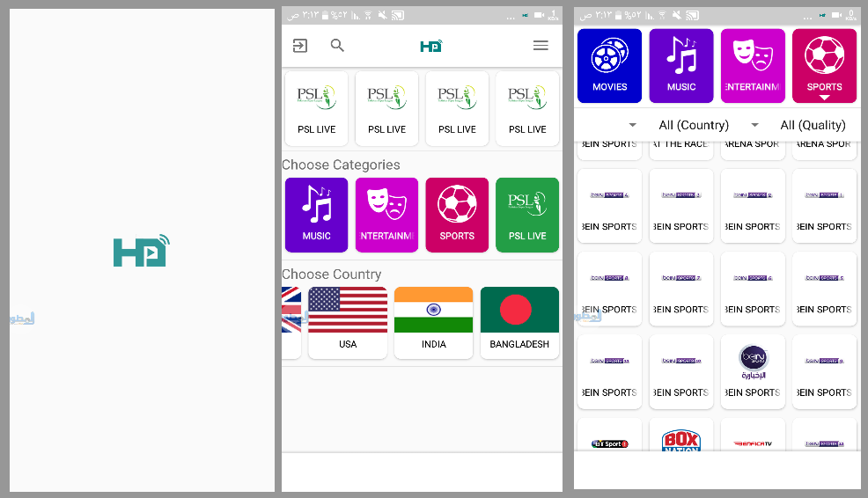This screenshot has height=498, width=868.
Task: Switch to Sports tab above All (Quality)
Action: pos(824,66)
